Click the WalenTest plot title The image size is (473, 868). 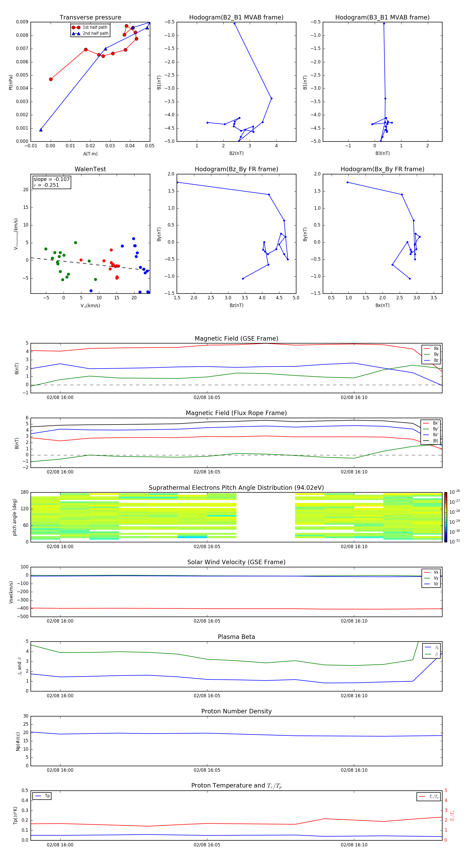coord(90,169)
